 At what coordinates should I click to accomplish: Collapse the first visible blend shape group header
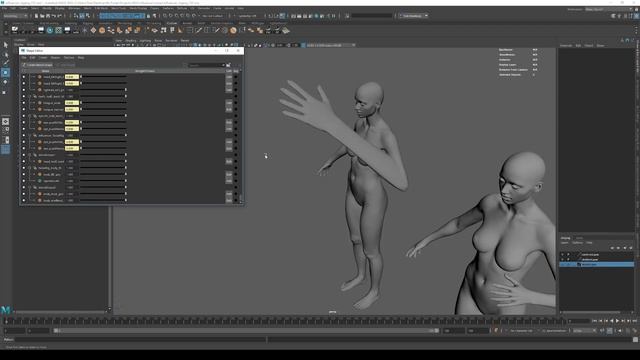[x=30, y=96]
